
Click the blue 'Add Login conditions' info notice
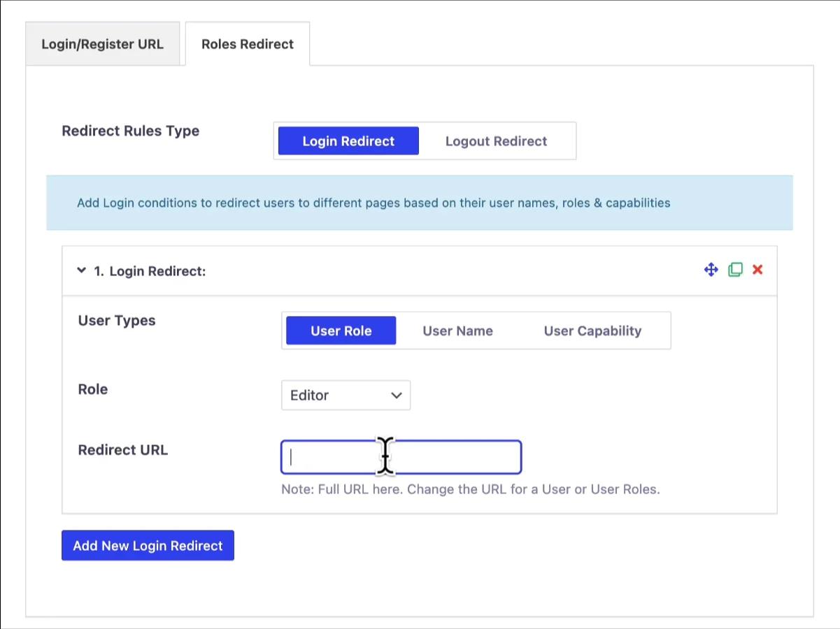pyautogui.click(x=420, y=203)
